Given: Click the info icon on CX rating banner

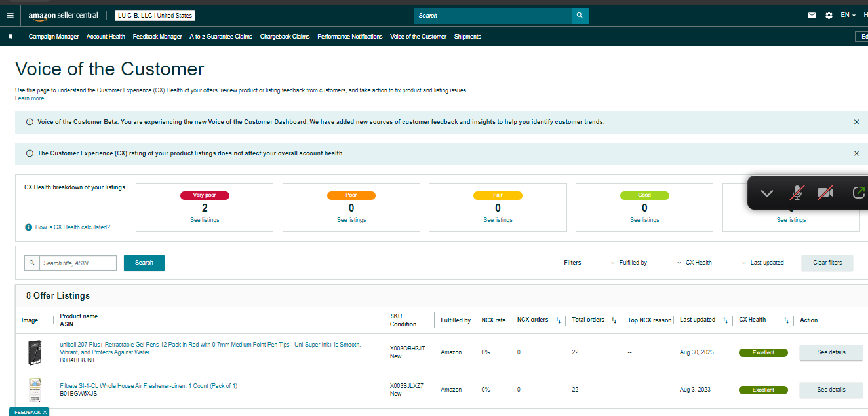Looking at the screenshot, I should [x=30, y=153].
